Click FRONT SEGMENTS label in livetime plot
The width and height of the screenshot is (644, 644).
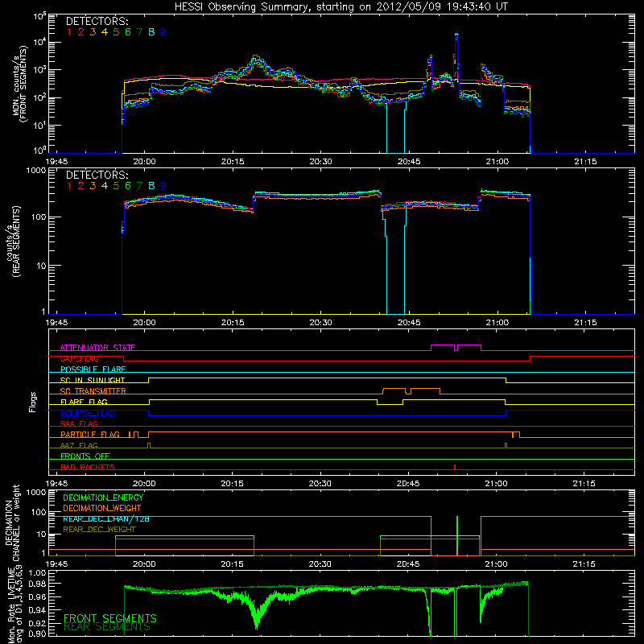click(110, 618)
